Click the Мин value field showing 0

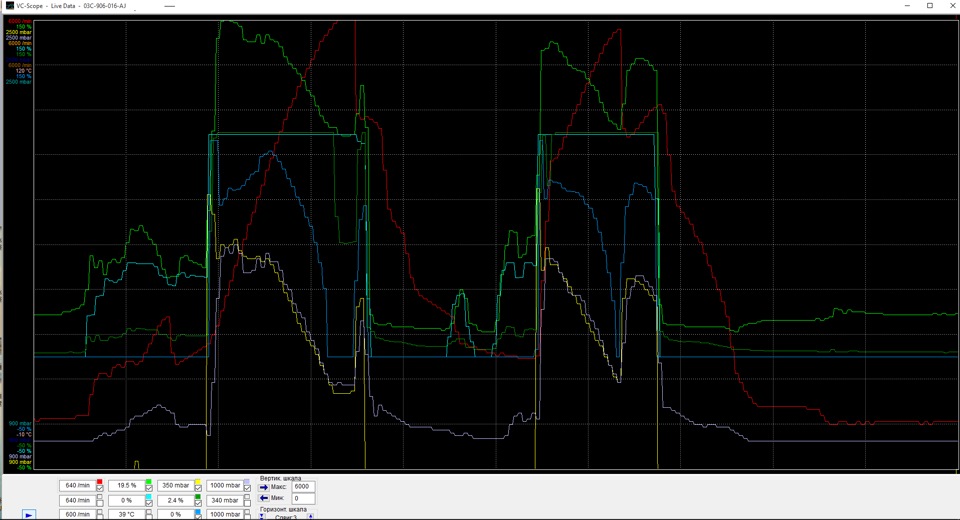click(304, 499)
